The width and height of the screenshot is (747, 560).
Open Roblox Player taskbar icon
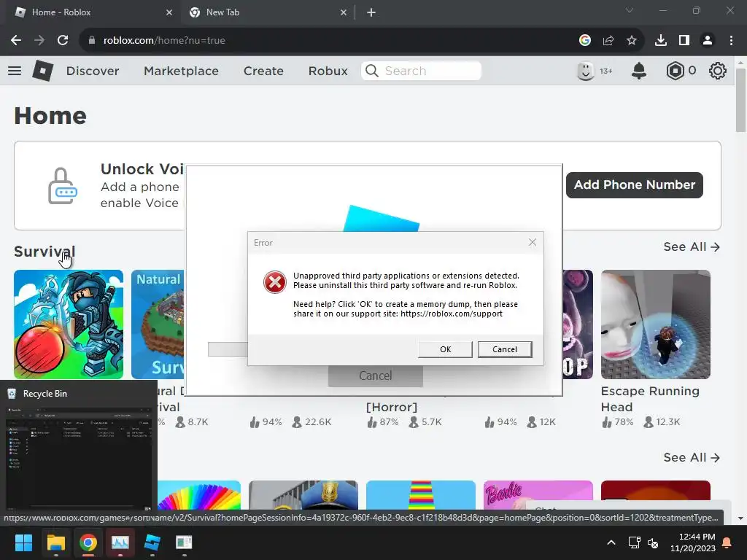click(x=152, y=542)
